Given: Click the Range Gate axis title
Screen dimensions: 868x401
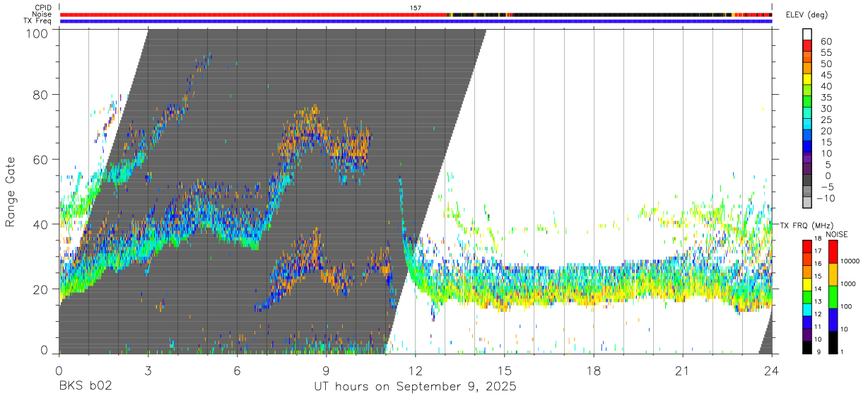Looking at the screenshot, I should click(11, 192).
